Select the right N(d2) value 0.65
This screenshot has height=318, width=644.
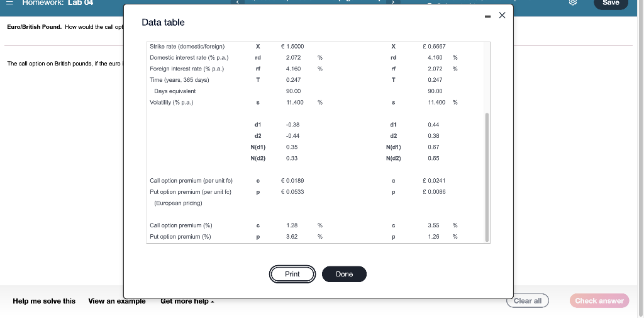click(x=433, y=158)
